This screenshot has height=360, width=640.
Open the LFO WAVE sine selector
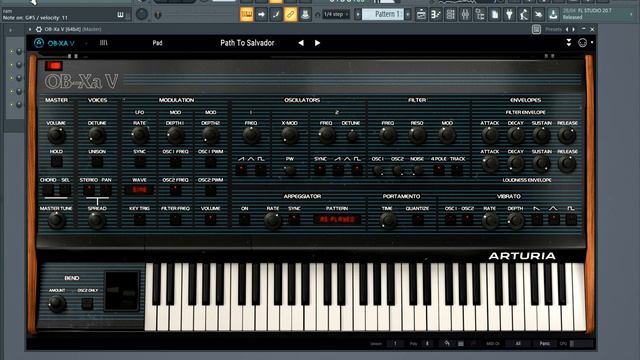click(x=140, y=190)
